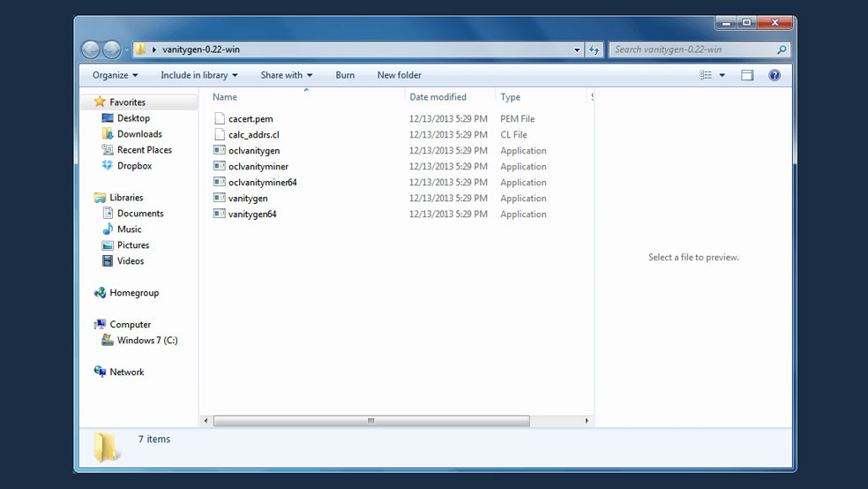Click the Music note icon

click(x=108, y=229)
